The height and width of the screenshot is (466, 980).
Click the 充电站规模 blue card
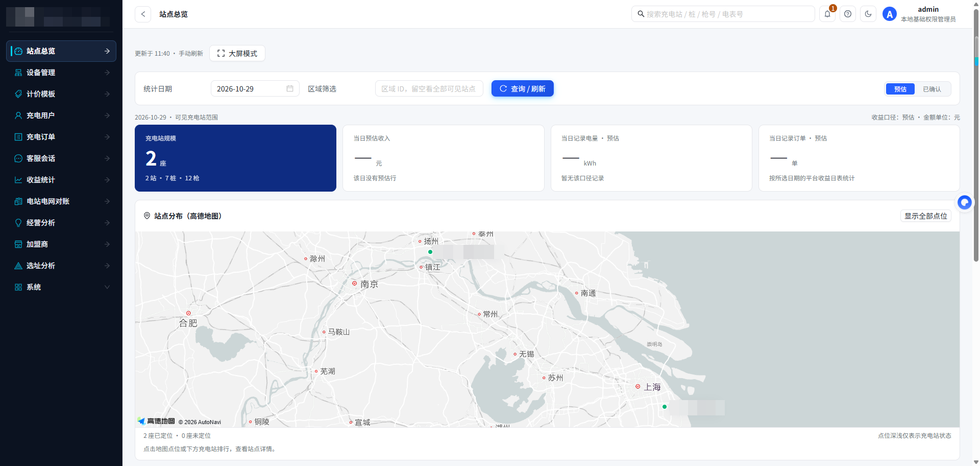tap(235, 158)
